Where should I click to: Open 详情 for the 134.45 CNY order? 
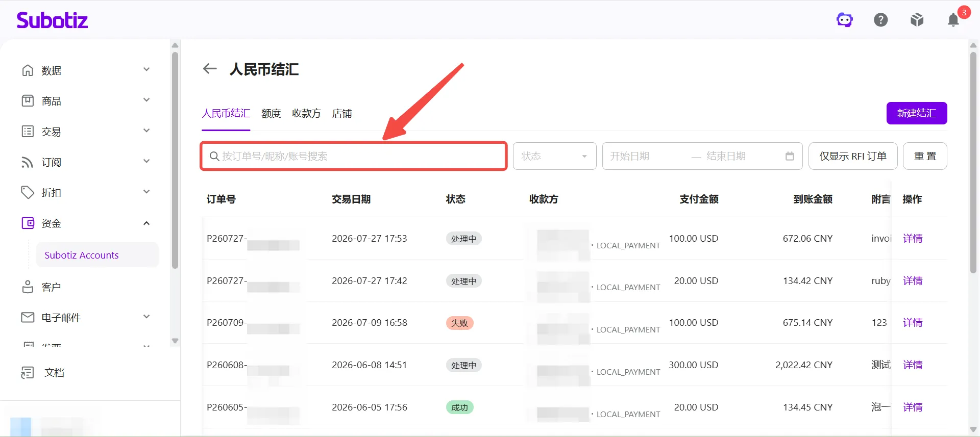click(913, 407)
